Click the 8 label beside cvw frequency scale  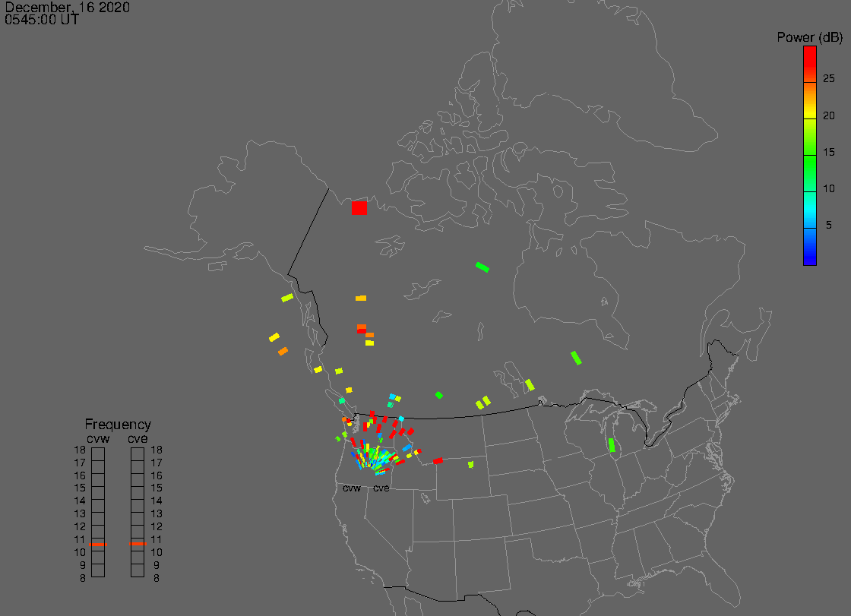pos(83,579)
